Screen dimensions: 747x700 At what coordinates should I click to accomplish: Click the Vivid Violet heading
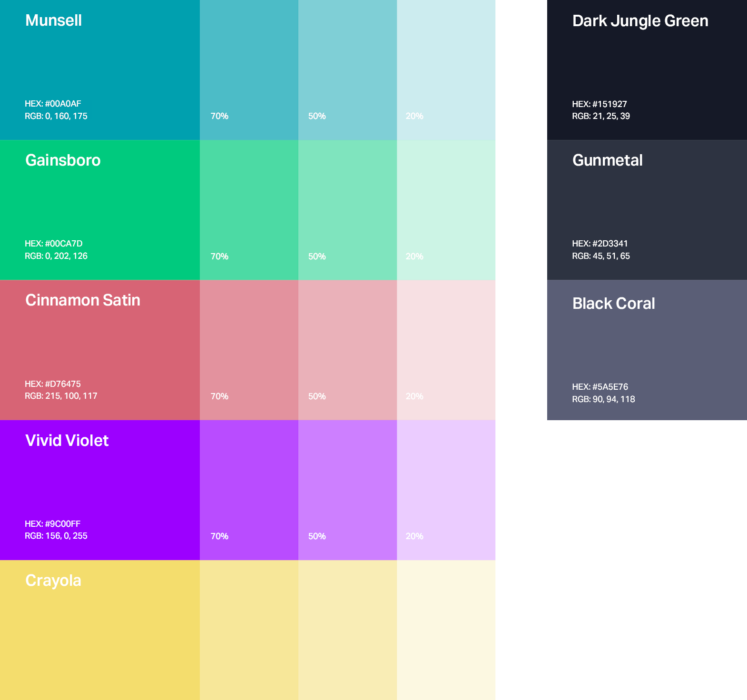tap(67, 441)
